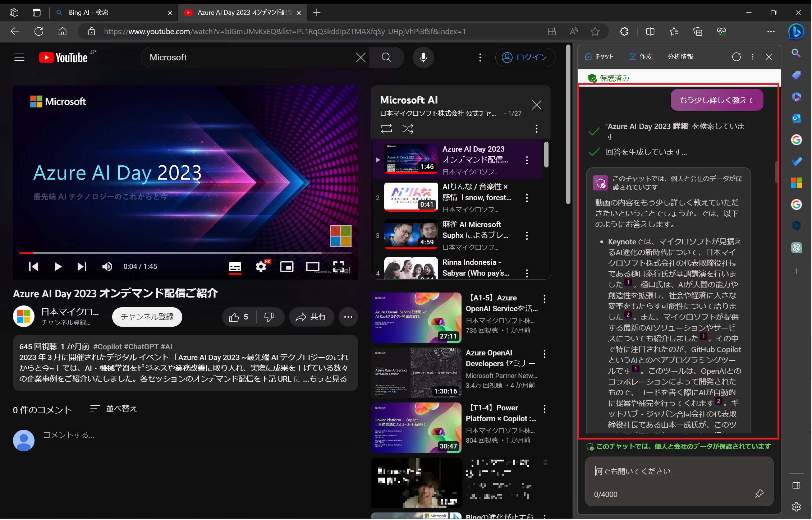The height and width of the screenshot is (520, 812).
Task: Pin the chat input with pushpin icon
Action: click(759, 494)
